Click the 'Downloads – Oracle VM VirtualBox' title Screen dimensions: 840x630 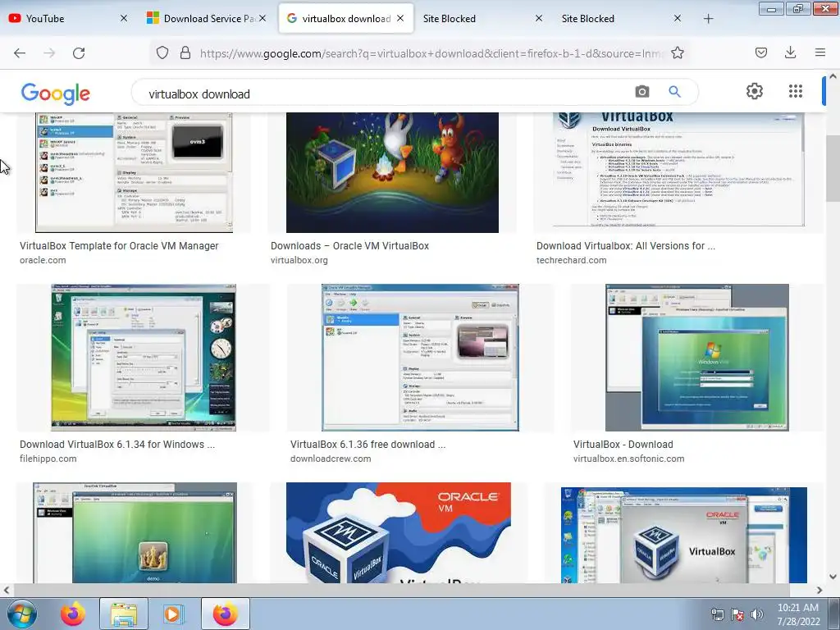coord(349,246)
